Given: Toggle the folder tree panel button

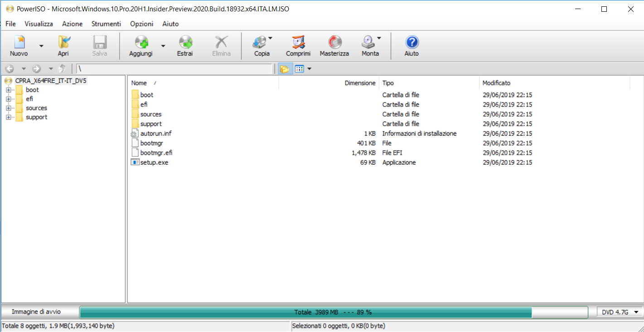Looking at the screenshot, I should point(285,69).
